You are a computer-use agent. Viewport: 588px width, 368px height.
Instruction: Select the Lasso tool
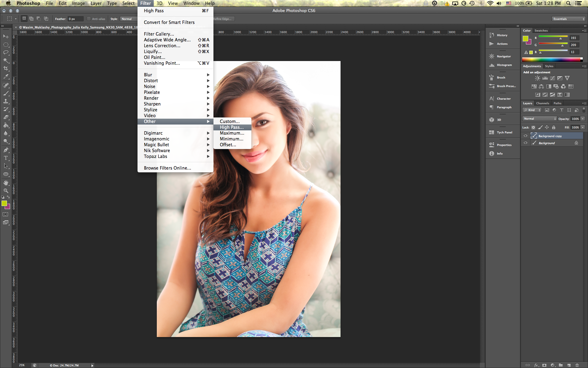coord(6,52)
